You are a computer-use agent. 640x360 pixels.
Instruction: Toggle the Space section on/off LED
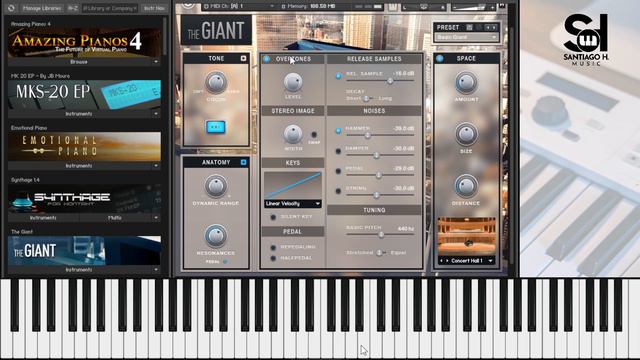pos(440,58)
